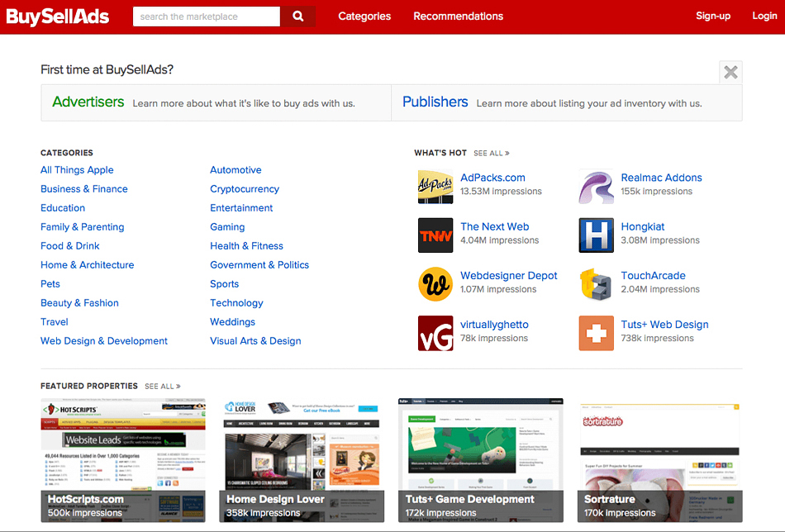Click the Webdesigner Depot logo icon
This screenshot has height=532, width=785.
pos(435,284)
